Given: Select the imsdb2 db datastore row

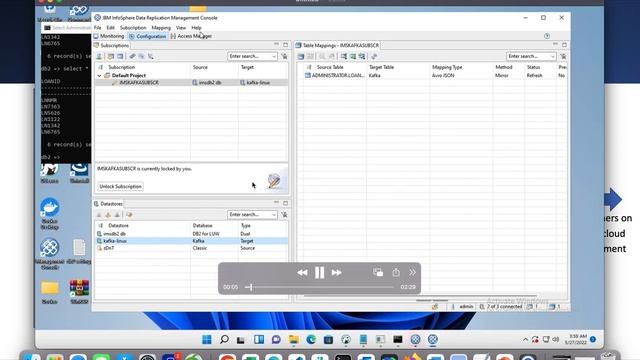Looking at the screenshot, I should pyautogui.click(x=191, y=234).
